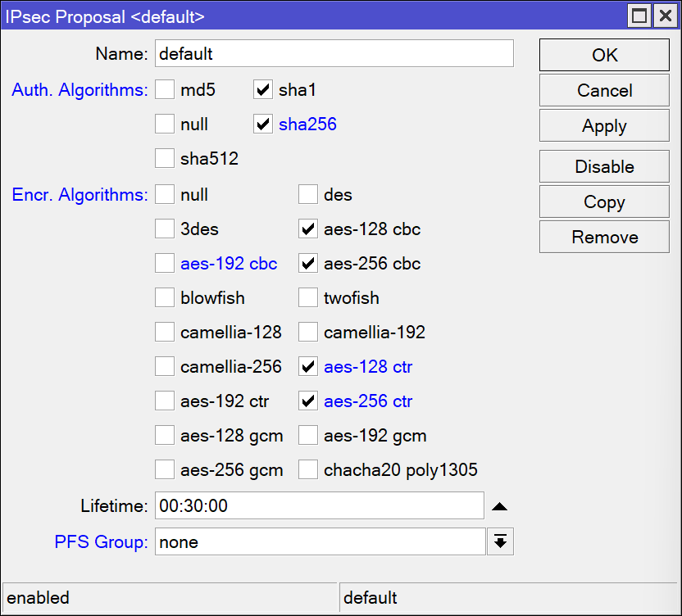Enable aes-192 ctr encryption
The width and height of the screenshot is (682, 616).
[165, 401]
